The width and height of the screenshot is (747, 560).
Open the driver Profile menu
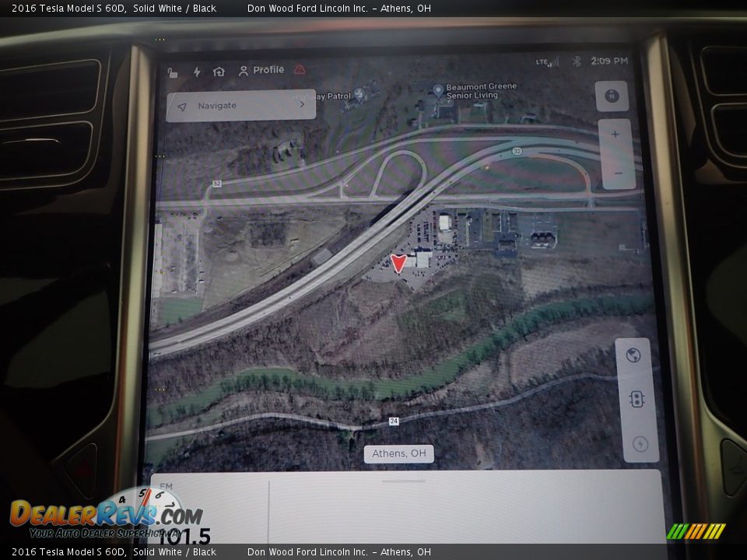click(261, 70)
